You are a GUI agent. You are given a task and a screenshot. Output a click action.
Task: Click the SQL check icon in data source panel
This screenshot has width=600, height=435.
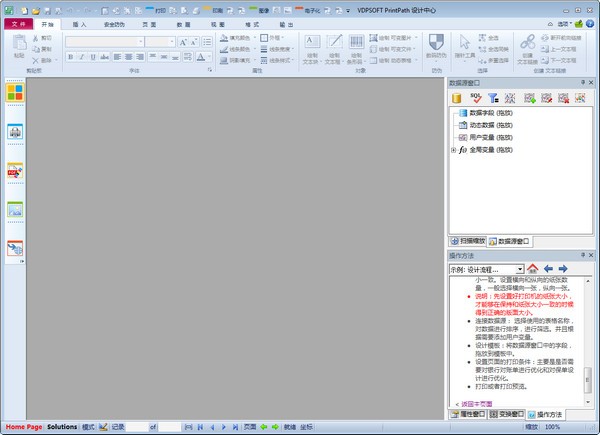(x=476, y=98)
